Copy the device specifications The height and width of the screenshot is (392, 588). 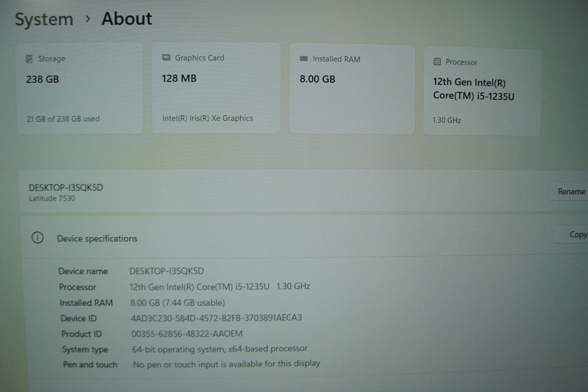(577, 235)
